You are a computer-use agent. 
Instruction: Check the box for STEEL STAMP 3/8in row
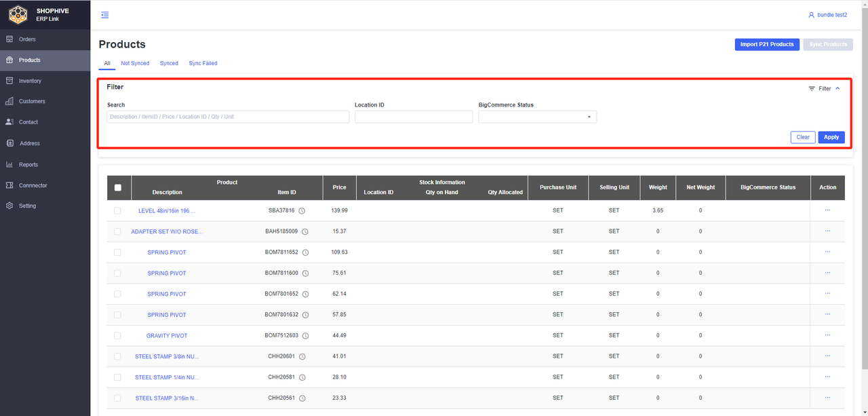117,356
